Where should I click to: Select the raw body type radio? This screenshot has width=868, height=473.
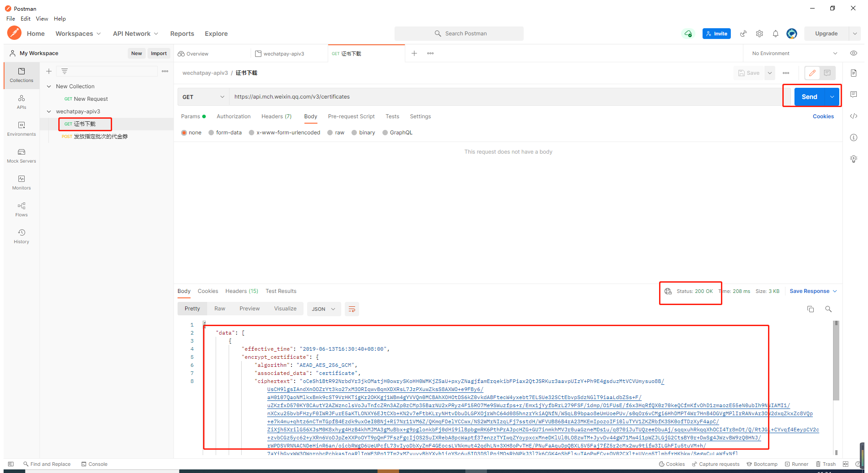coord(330,133)
